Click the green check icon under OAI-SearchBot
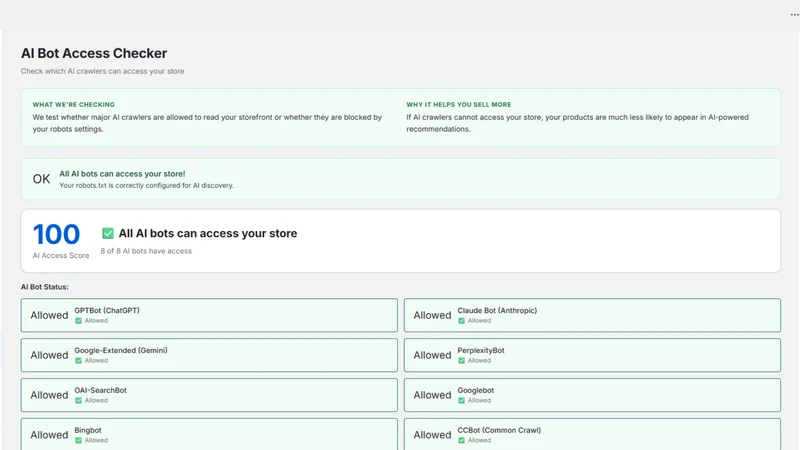 coord(79,401)
